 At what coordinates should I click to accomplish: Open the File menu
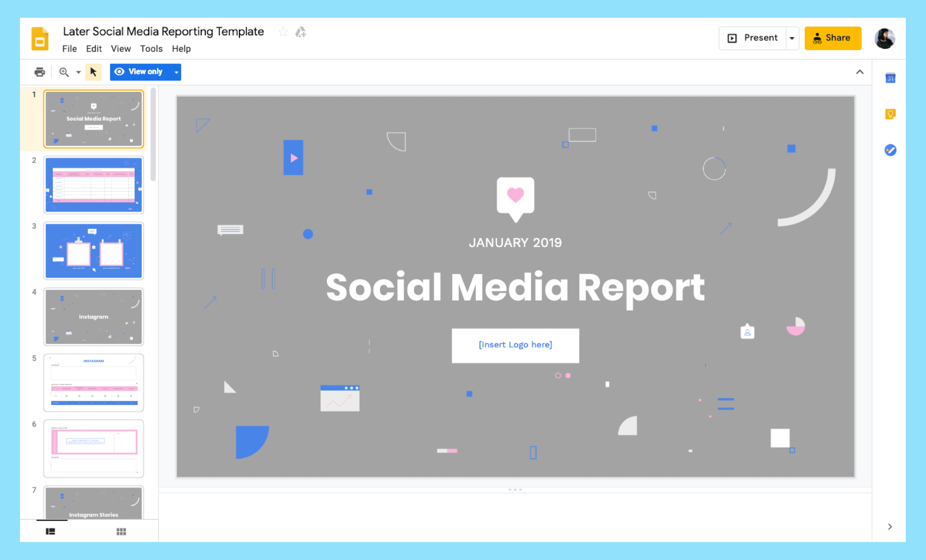tap(69, 48)
